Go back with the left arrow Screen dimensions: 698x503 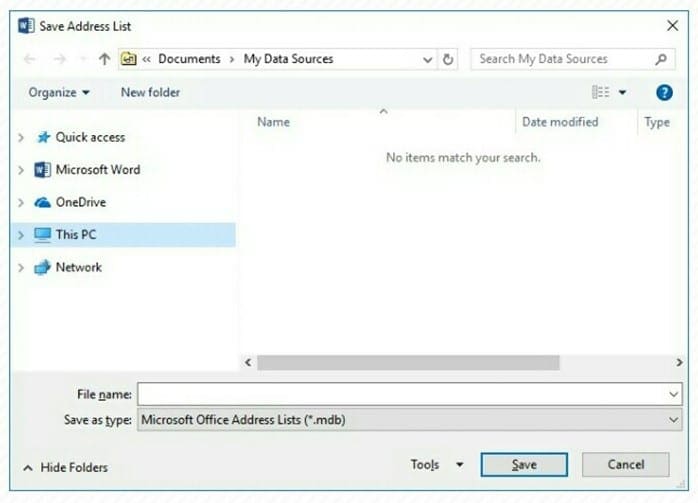[x=29, y=59]
